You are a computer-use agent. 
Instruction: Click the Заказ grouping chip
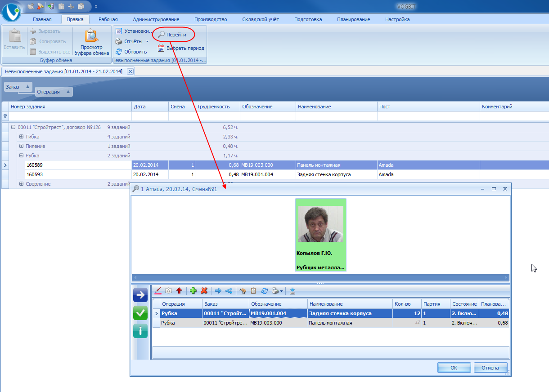pos(18,87)
